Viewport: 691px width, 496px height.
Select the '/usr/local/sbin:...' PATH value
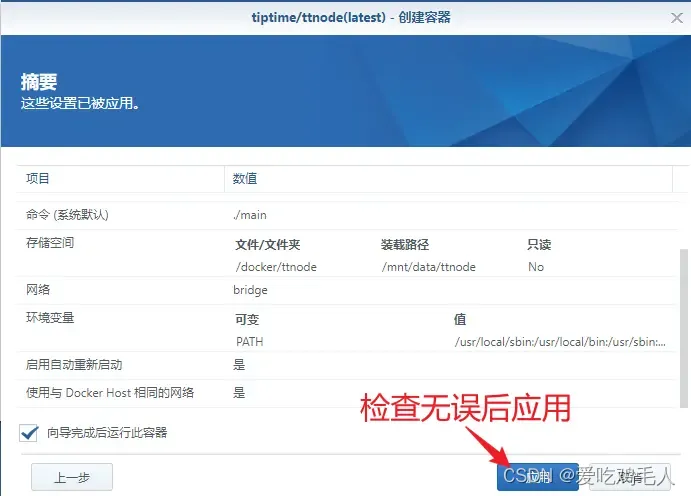(x=560, y=342)
